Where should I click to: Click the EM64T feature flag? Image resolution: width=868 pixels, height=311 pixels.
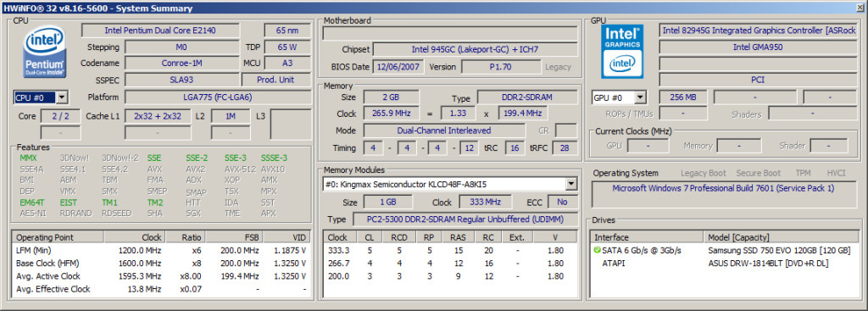click(31, 203)
